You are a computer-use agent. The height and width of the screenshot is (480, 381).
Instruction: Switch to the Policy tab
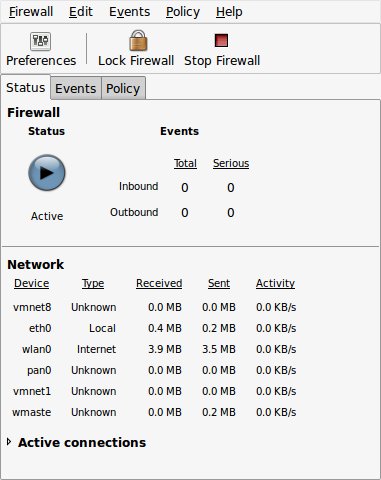pos(123,89)
